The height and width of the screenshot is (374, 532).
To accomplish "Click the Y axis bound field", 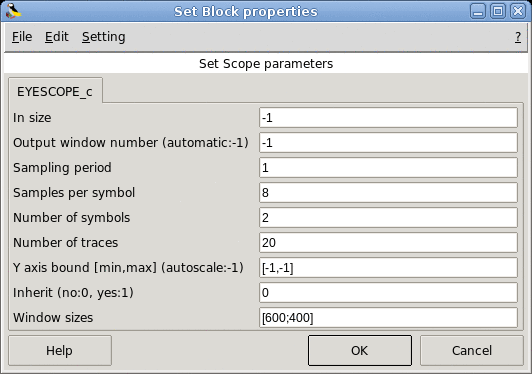I will [x=388, y=268].
